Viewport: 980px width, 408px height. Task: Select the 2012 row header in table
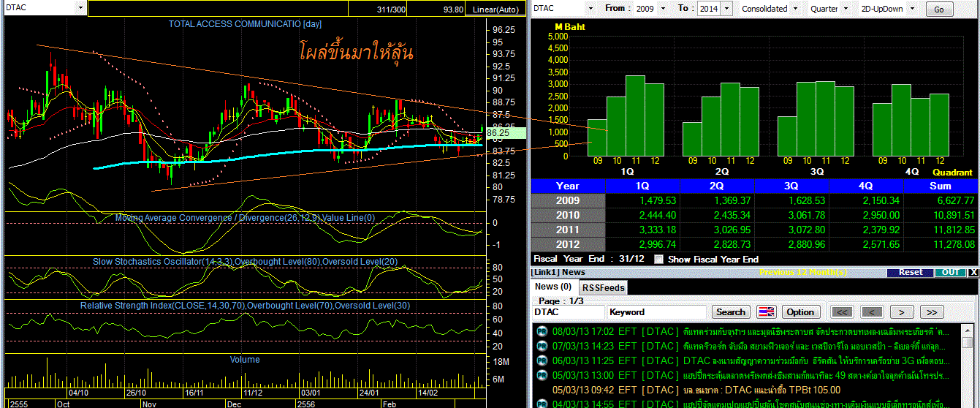[x=568, y=244]
